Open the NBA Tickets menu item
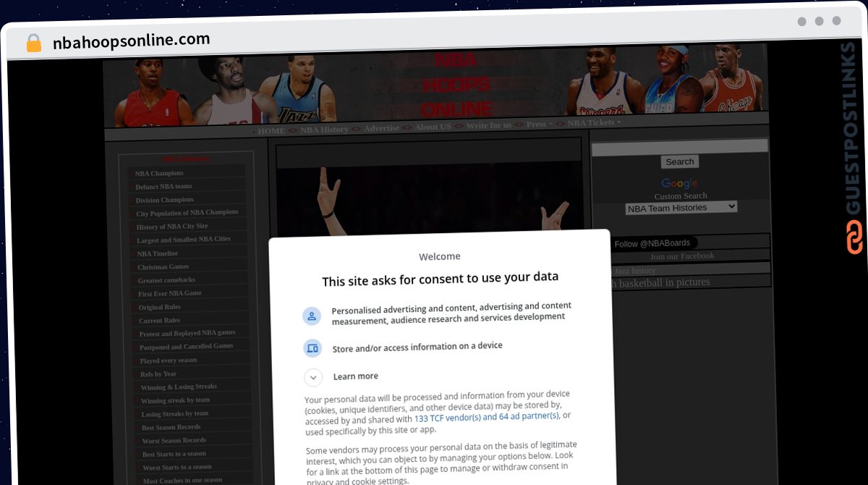The image size is (868, 485). coord(591,123)
